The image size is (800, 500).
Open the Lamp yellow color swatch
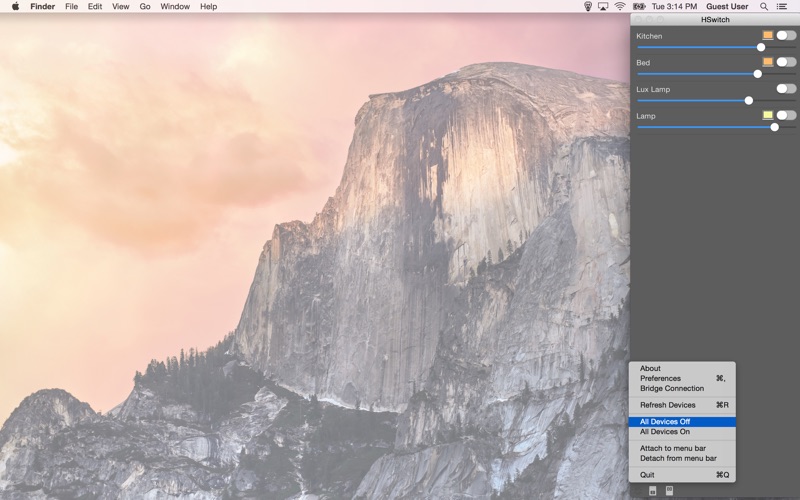click(x=767, y=115)
